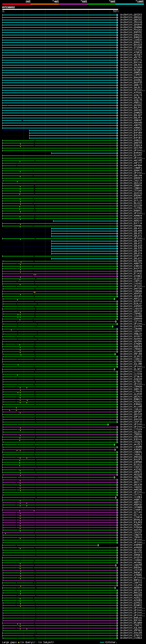This screenshot has height=644, width=146.
Task: Click the query end position 537
Action: pyautogui.click(x=115, y=11)
